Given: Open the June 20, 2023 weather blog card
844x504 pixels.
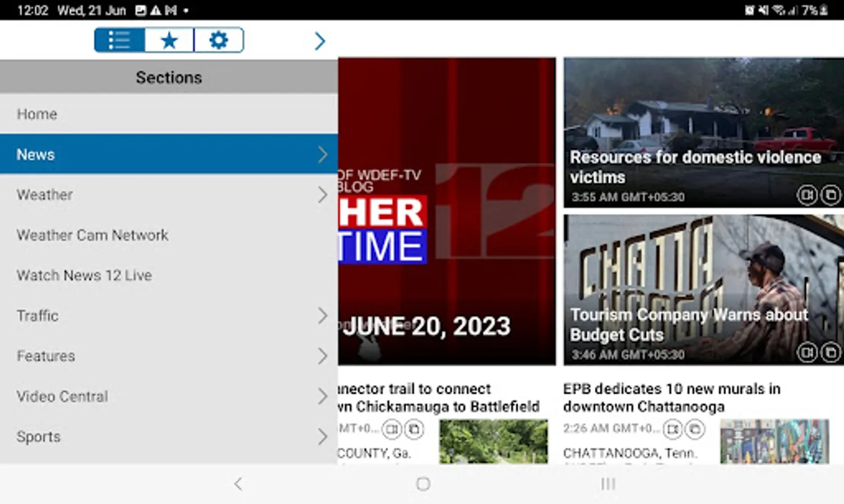Looking at the screenshot, I should 447,211.
